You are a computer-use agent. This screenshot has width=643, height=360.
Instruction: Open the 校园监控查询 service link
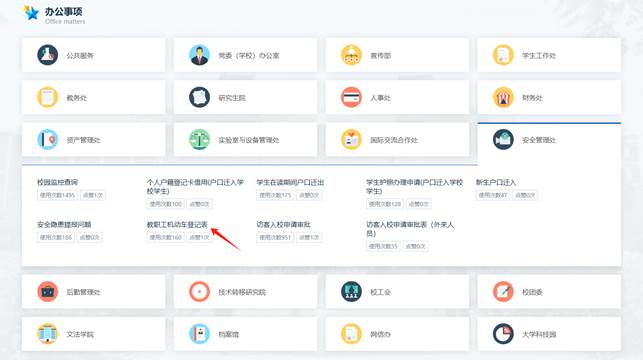pyautogui.click(x=57, y=182)
